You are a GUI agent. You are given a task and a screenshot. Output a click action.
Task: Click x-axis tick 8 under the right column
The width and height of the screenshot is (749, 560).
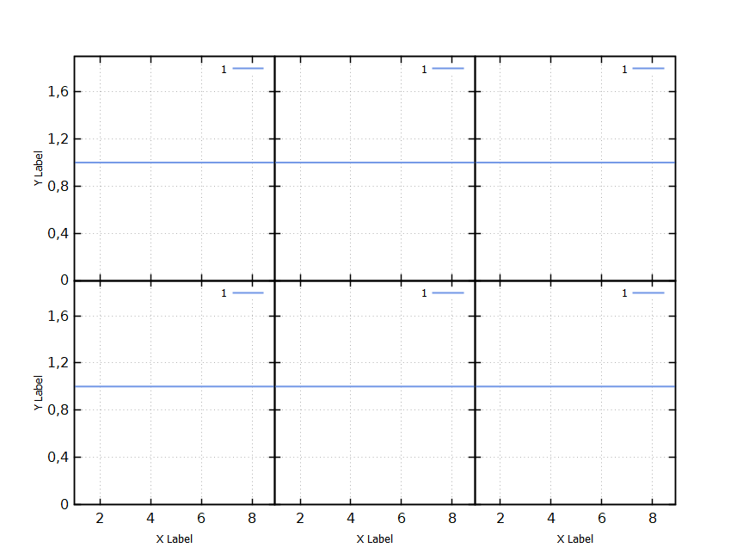tap(653, 518)
